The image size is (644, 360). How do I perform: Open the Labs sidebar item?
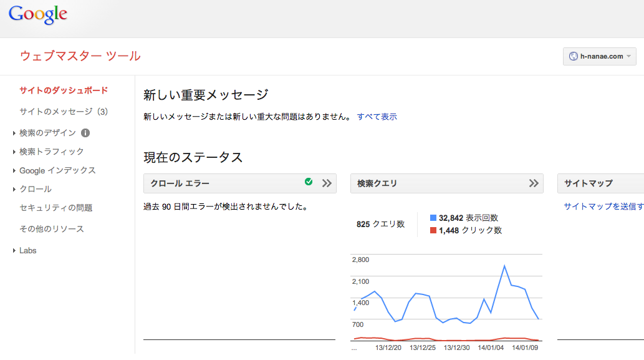pyautogui.click(x=28, y=251)
